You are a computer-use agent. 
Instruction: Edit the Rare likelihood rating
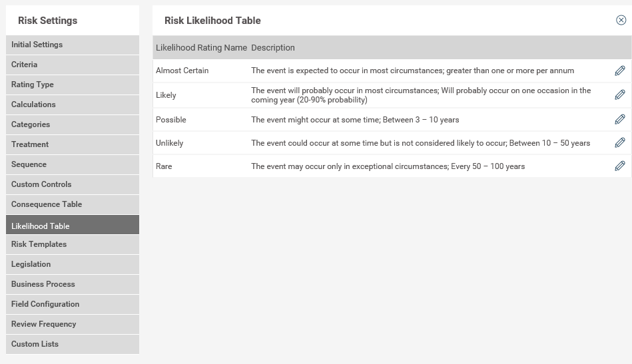(x=619, y=166)
